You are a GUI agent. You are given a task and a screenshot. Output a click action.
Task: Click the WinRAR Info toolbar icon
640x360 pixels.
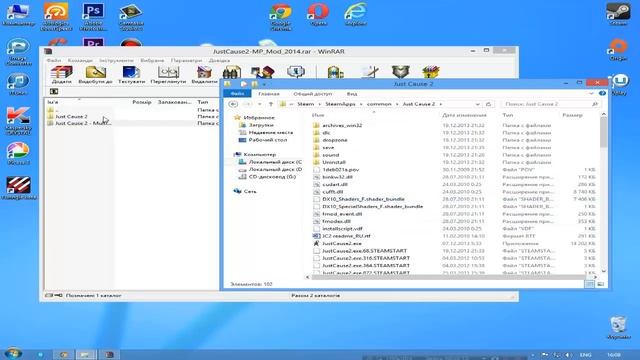click(296, 72)
